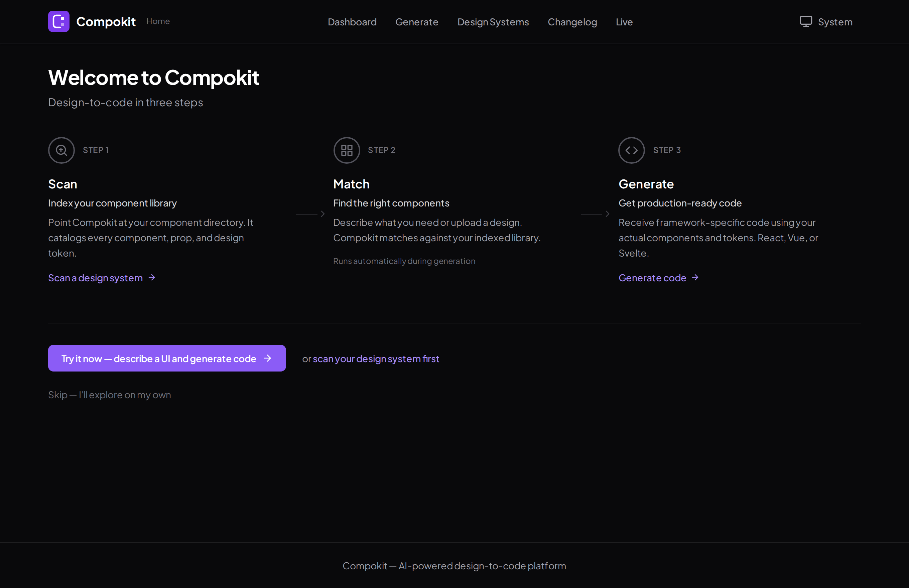The width and height of the screenshot is (909, 588).
Task: Click the STEP 3 label
Action: click(x=667, y=150)
